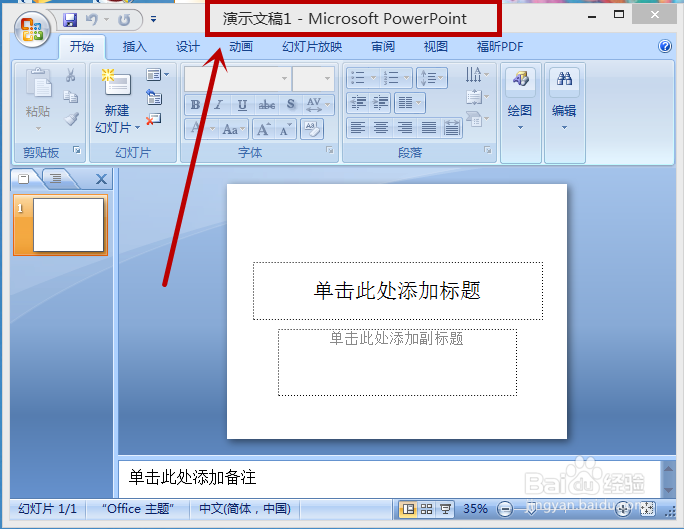Increase the list indent level
This screenshot has width=684, height=529.
coord(380,103)
